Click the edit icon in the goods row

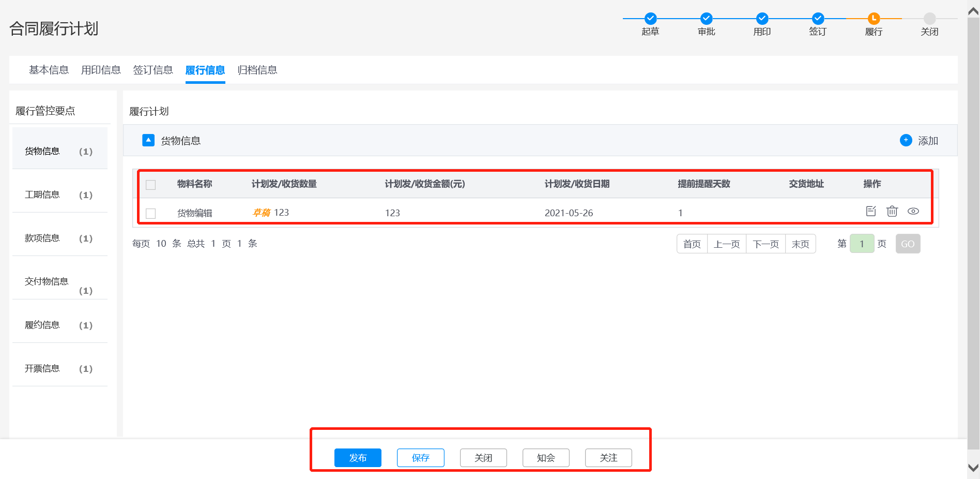click(x=871, y=211)
